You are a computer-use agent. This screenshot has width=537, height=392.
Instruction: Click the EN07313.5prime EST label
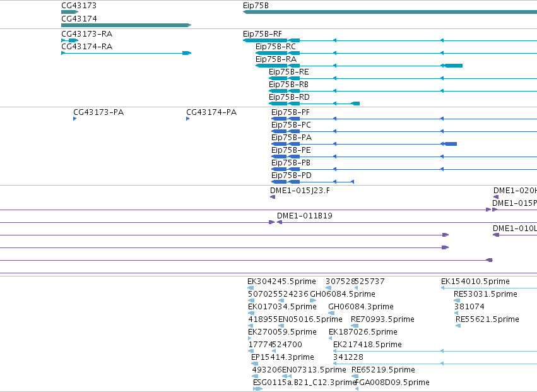point(314,370)
